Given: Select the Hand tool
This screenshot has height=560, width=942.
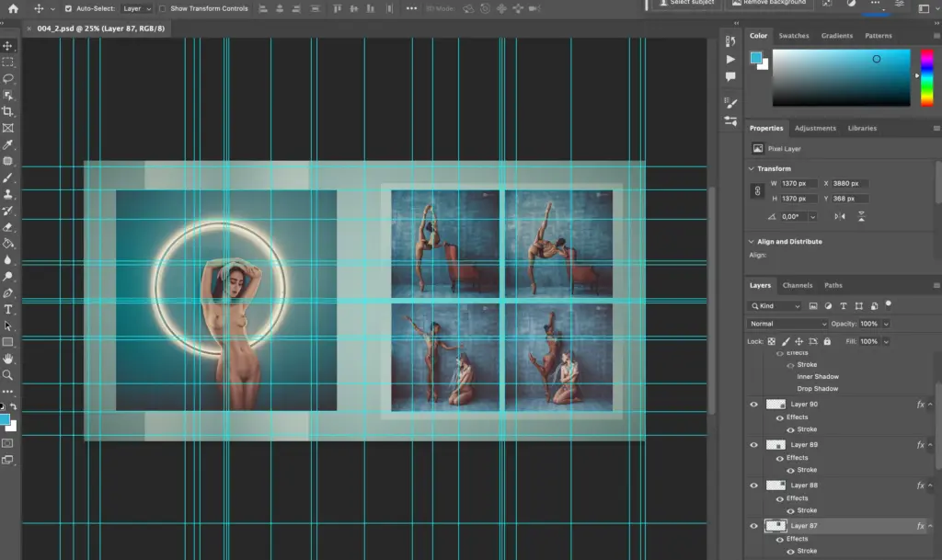Looking at the screenshot, I should tap(7, 359).
